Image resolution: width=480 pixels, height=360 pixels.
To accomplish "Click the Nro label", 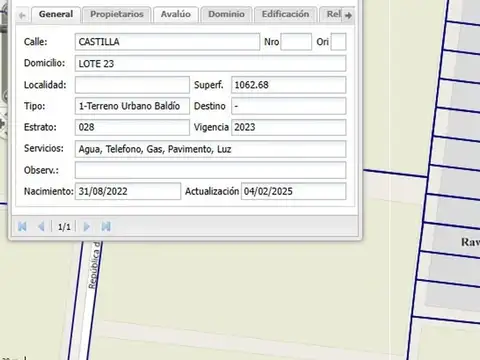I will [271, 42].
